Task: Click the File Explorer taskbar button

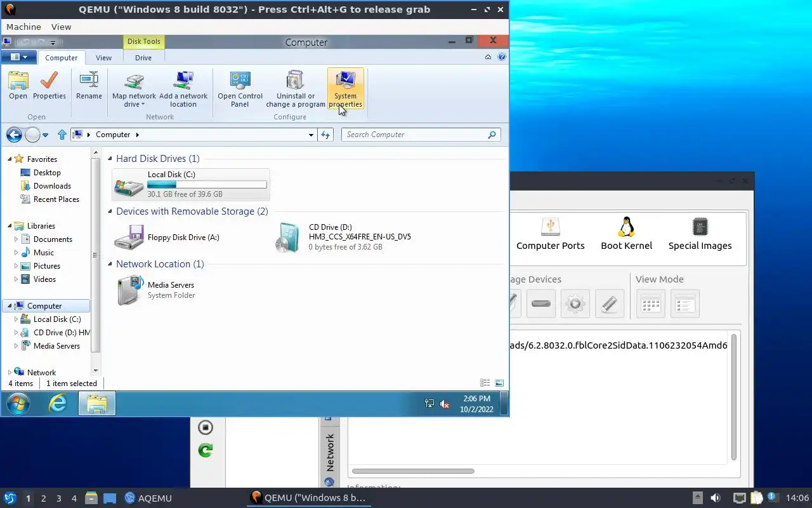Action: tap(97, 404)
